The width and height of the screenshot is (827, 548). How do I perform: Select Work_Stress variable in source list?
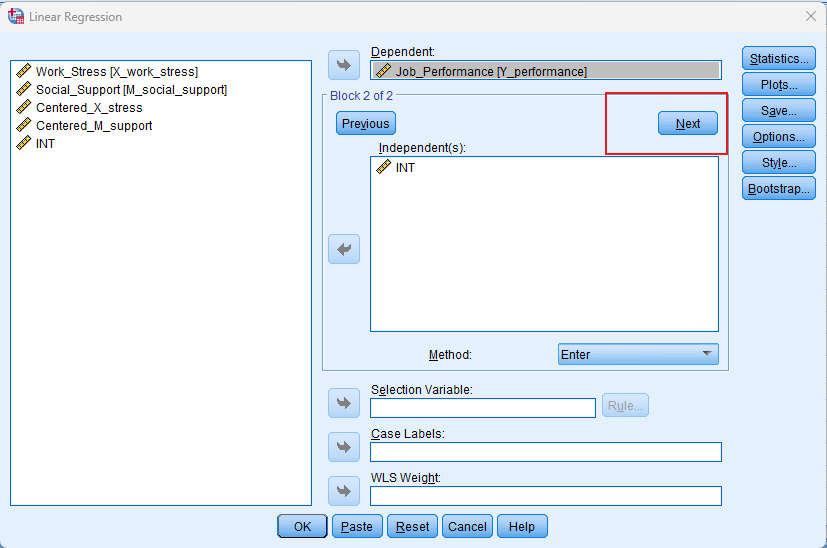pos(116,72)
